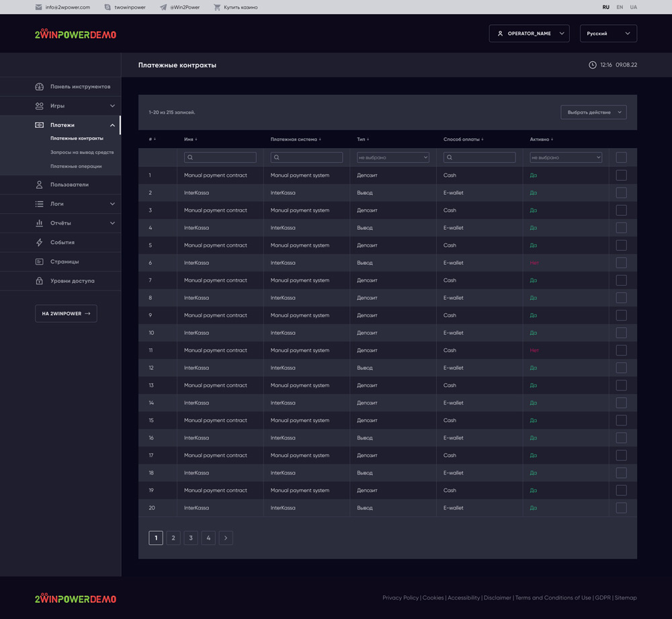
Task: Click the Пользователи user icon in sidebar
Action: 39,185
